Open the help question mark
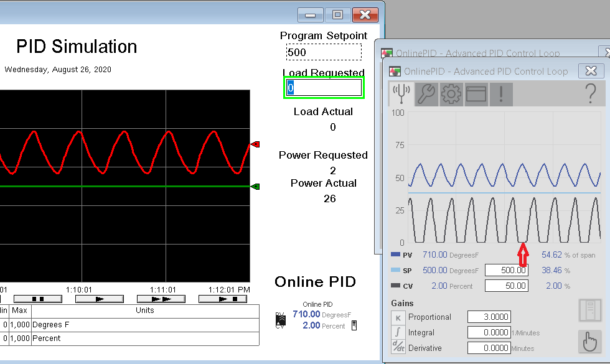Viewport: 610px width, 364px height. (591, 93)
